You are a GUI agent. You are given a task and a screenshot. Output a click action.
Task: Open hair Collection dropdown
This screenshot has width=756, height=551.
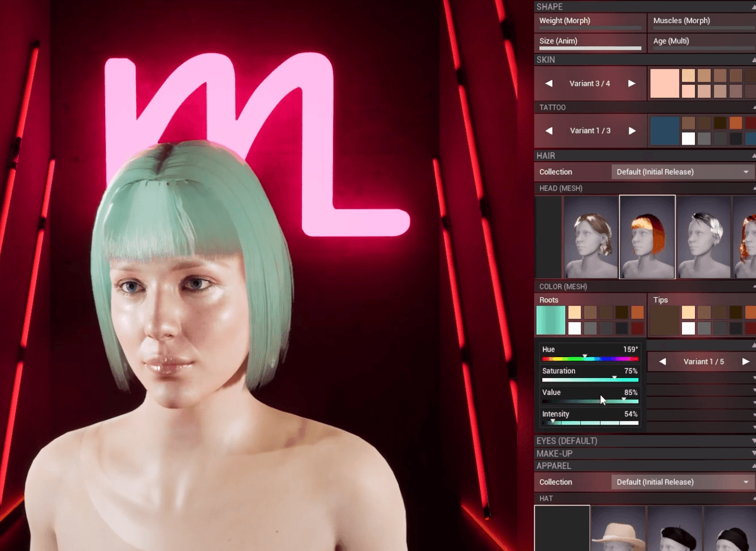point(682,172)
